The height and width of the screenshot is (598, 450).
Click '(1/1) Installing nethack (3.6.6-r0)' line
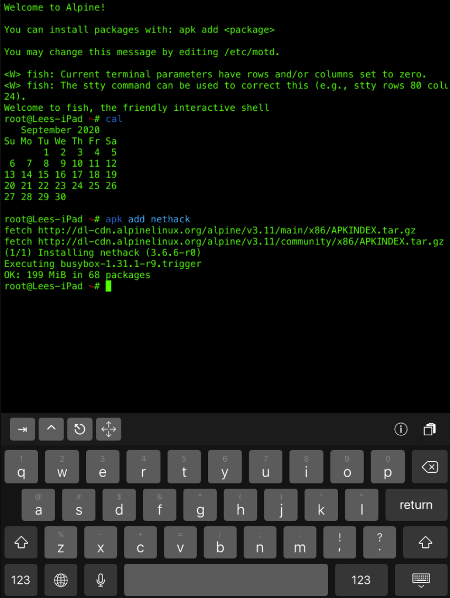pyautogui.click(x=102, y=253)
